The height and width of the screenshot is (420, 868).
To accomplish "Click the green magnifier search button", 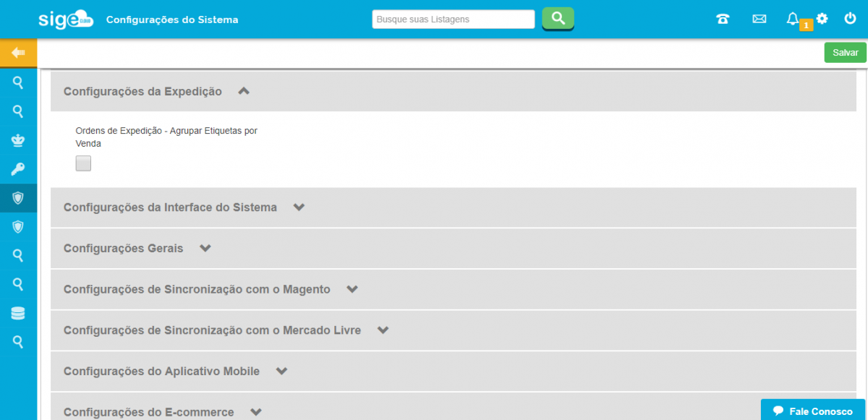I will tap(558, 19).
